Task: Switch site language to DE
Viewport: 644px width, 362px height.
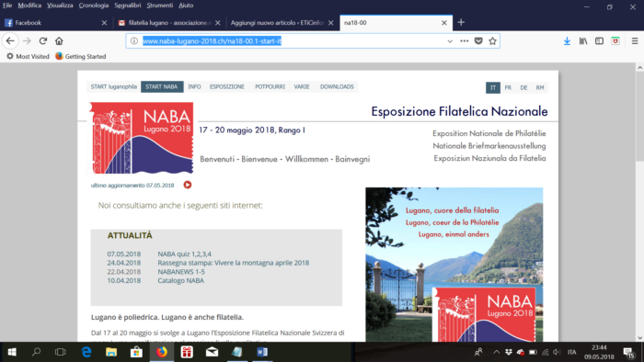Action: click(523, 87)
